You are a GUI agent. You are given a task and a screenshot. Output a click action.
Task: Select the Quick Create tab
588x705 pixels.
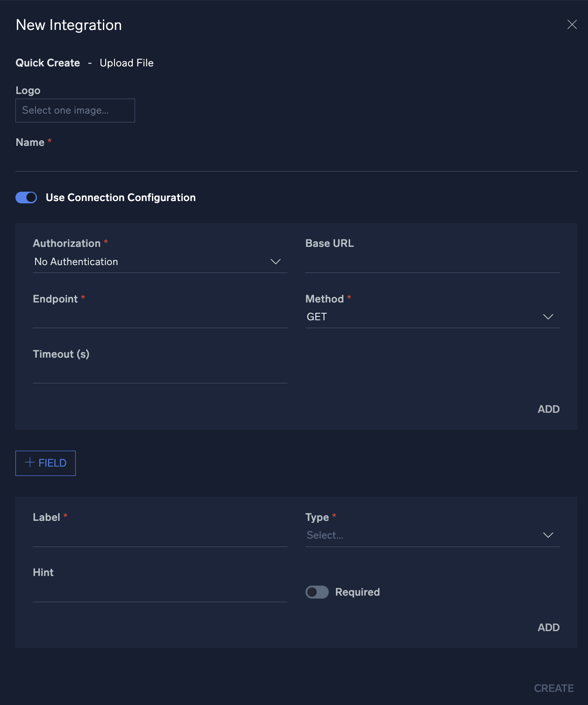pyautogui.click(x=48, y=63)
